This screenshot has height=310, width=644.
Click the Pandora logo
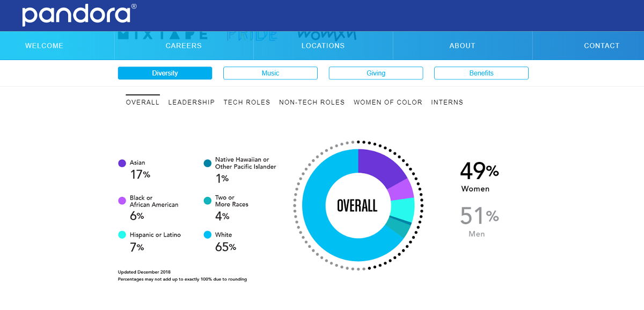[79, 14]
